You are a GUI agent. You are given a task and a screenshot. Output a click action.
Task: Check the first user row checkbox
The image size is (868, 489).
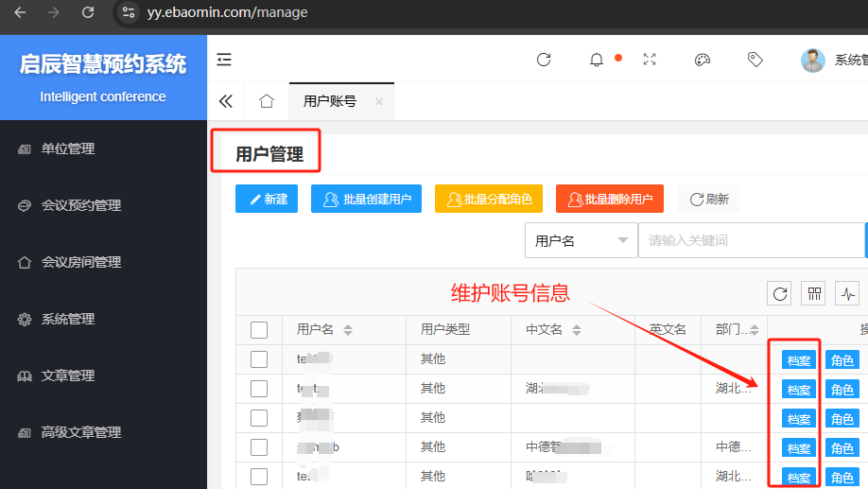[259, 359]
